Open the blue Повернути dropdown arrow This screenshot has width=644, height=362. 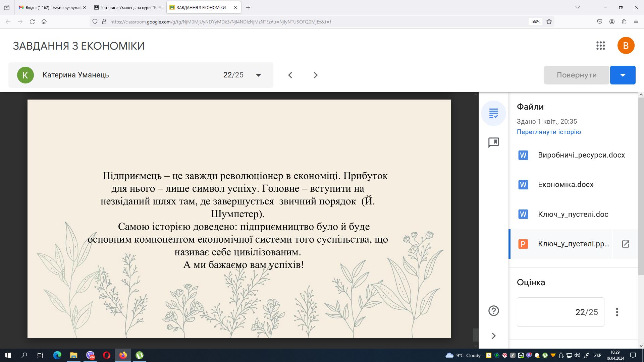[x=623, y=75]
